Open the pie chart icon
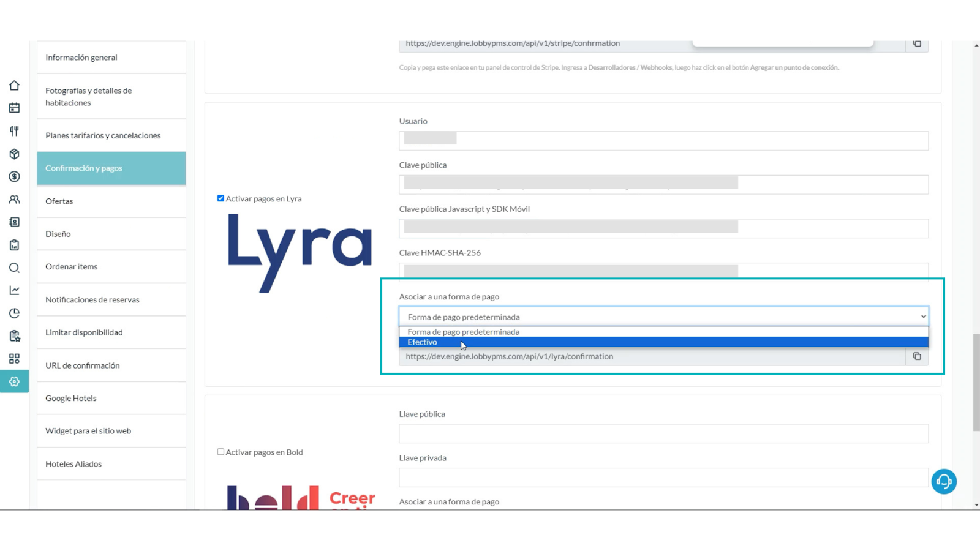 click(14, 313)
